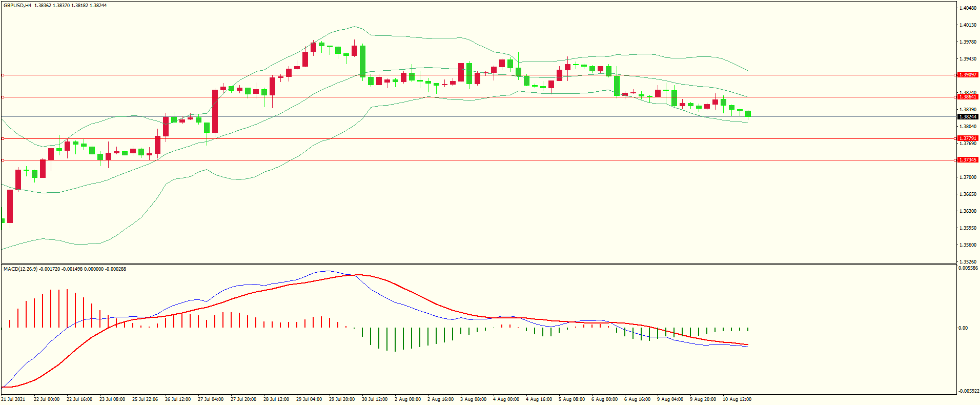Click the 29 Jul 20:00 time label
980x405 pixels.
[342, 399]
